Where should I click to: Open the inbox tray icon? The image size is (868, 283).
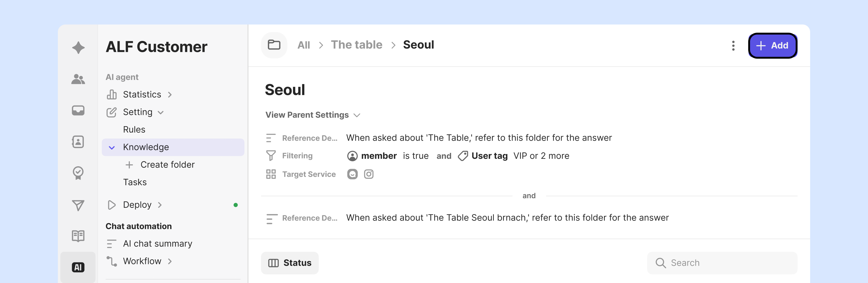click(x=78, y=110)
